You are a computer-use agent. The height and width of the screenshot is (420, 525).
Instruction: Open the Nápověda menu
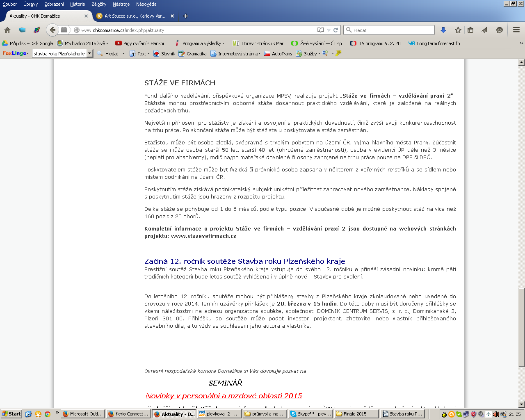point(146,4)
